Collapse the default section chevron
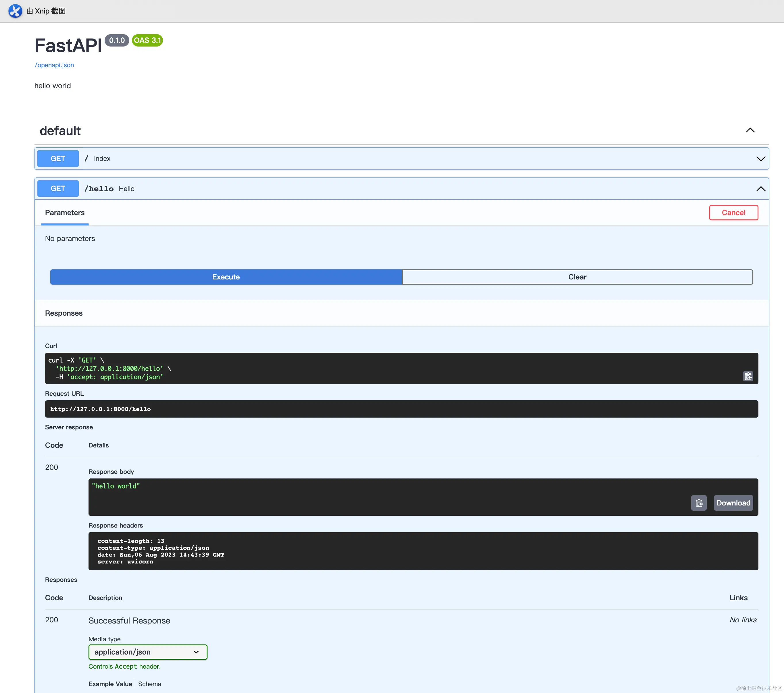Viewport: 784px width, 693px height. [750, 130]
